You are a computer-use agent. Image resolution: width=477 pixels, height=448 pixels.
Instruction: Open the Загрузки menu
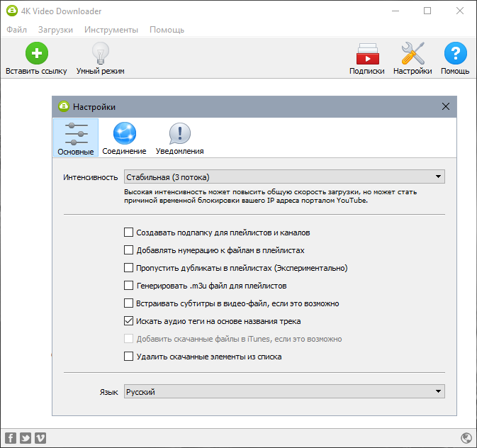55,30
